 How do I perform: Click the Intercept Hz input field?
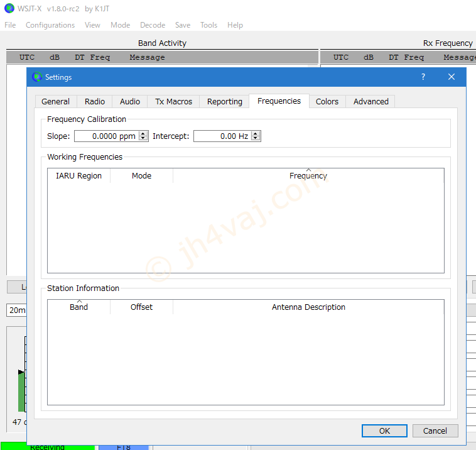coord(223,136)
